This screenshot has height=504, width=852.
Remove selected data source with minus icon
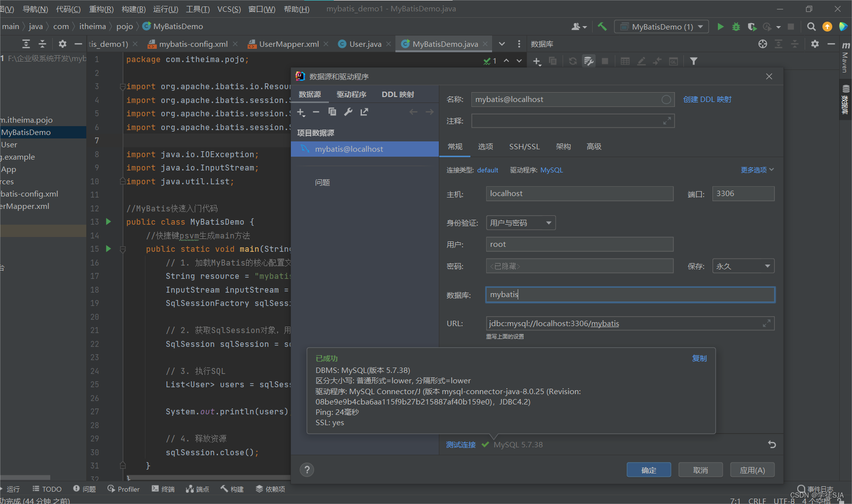tap(316, 112)
